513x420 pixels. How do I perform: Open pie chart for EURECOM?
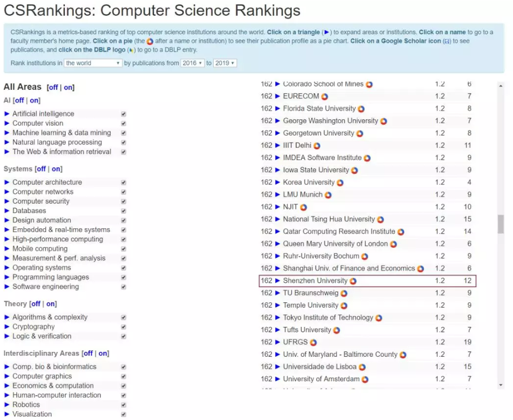coord(324,96)
